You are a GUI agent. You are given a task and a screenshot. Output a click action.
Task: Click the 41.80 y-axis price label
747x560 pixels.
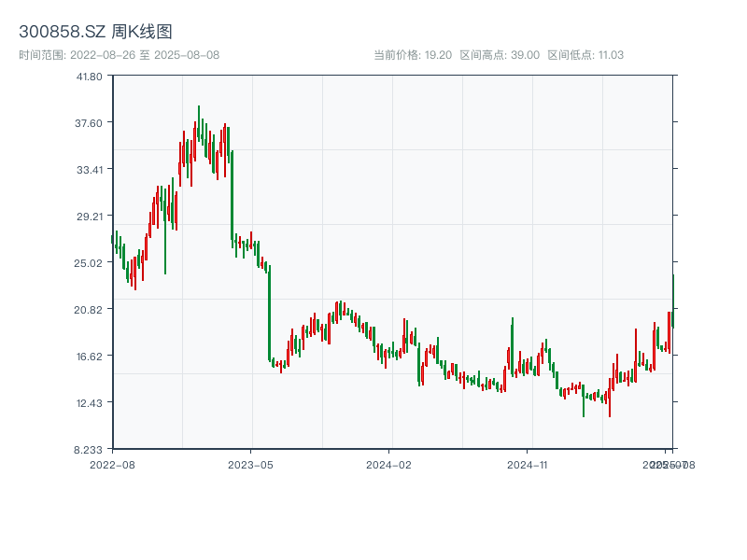(90, 77)
